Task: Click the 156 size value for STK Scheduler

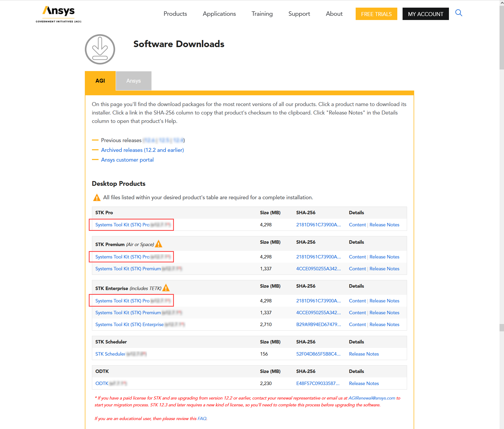Action: 264,354
